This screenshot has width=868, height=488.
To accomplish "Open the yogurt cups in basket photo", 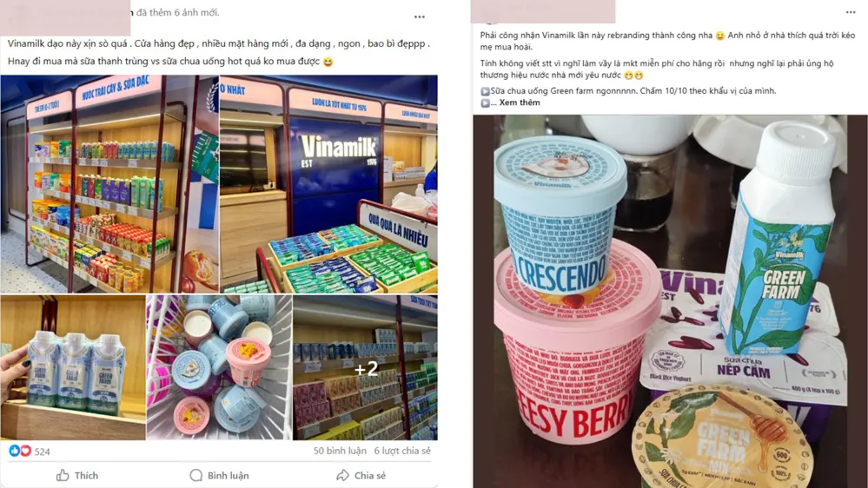I will coord(219,367).
